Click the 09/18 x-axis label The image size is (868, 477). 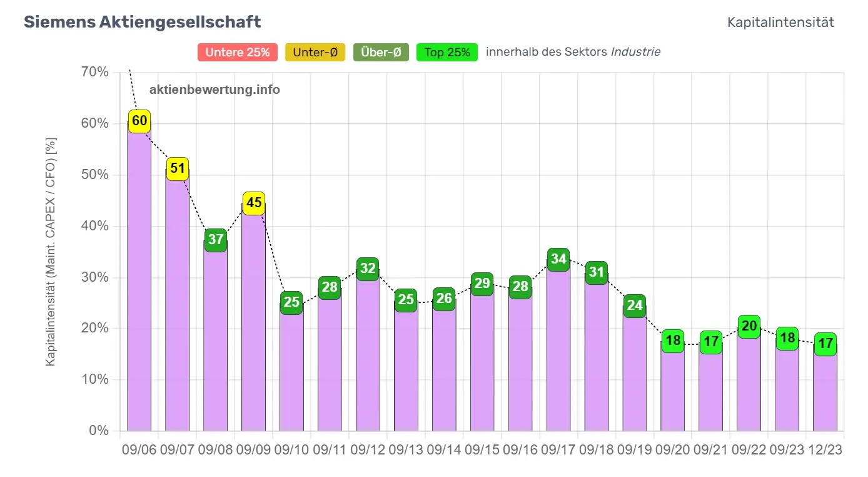point(597,449)
